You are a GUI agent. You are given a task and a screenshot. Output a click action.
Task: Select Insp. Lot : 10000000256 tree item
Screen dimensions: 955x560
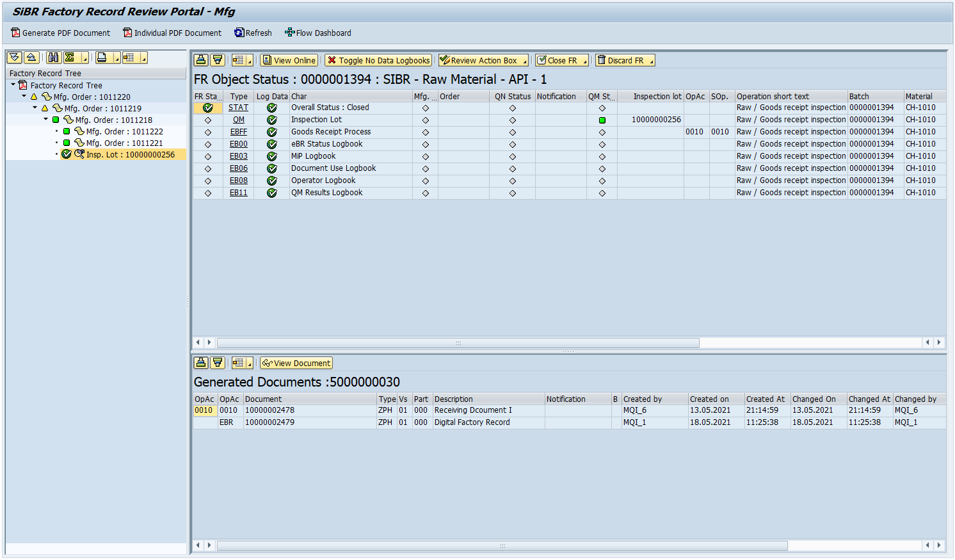tap(131, 154)
